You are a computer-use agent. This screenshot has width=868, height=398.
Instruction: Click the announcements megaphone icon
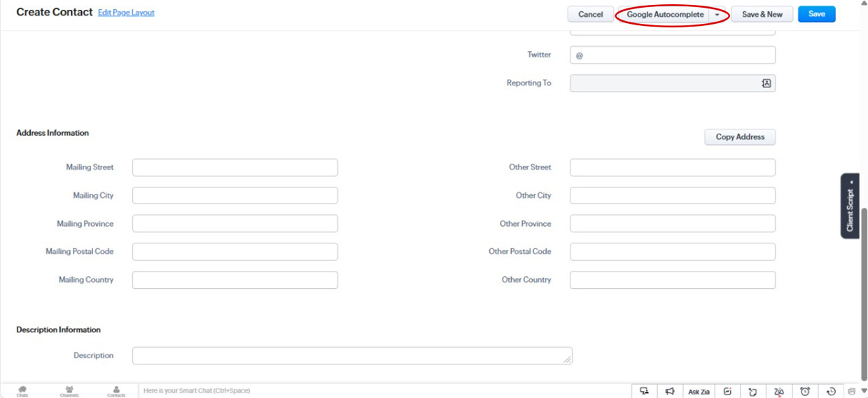tap(670, 392)
